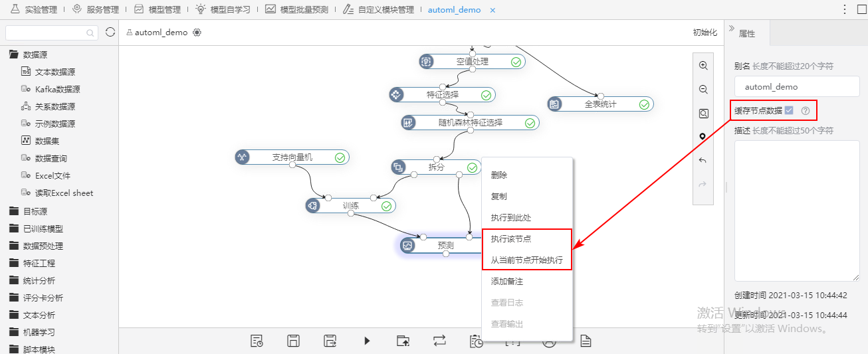Select 数据查询 node

[x=44, y=158]
